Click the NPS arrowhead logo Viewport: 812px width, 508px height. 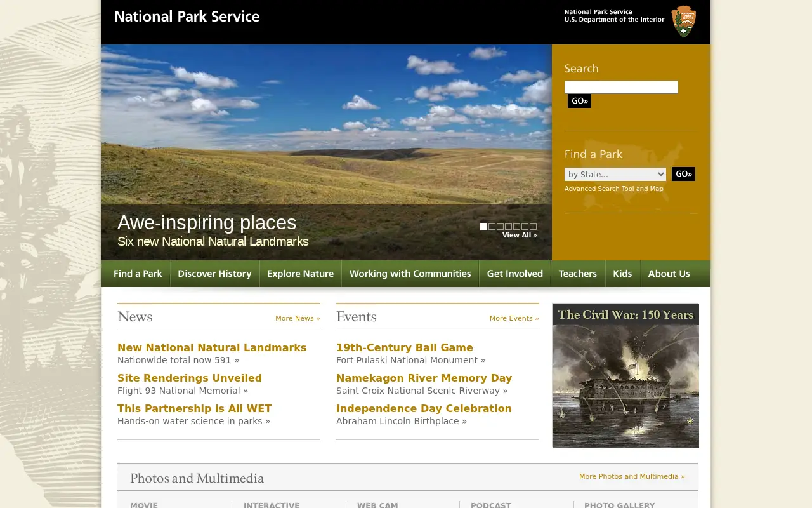click(x=684, y=21)
